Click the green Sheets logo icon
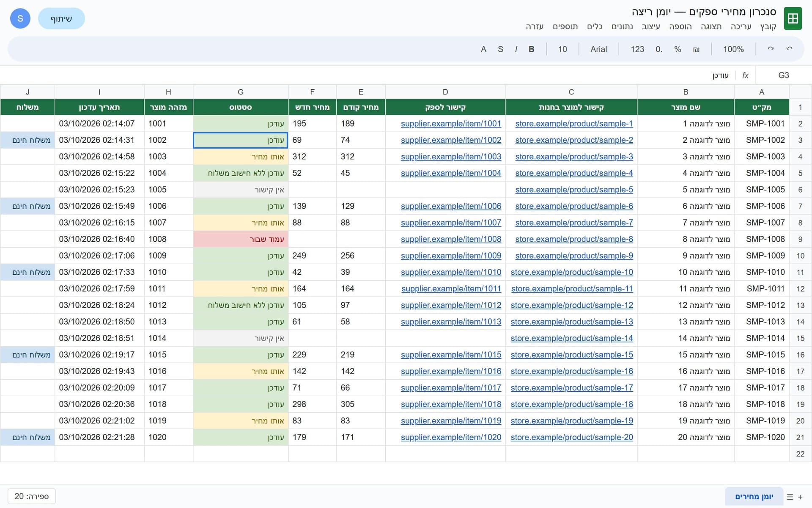 [x=793, y=19]
